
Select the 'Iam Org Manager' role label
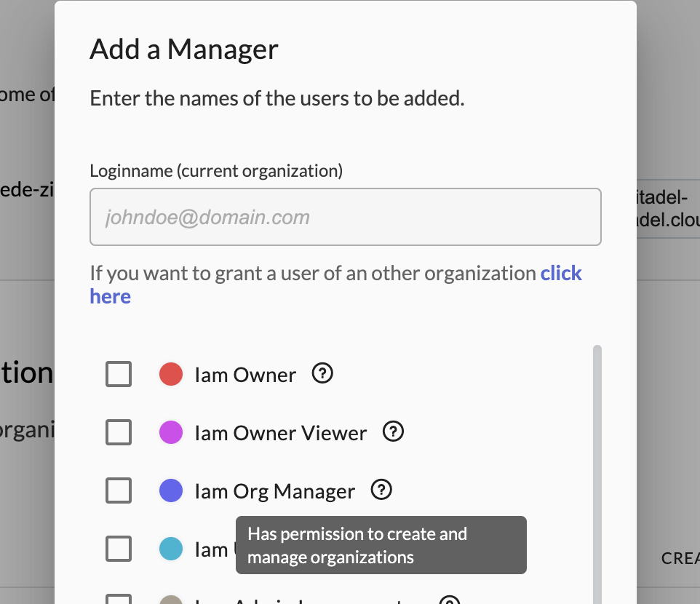point(274,491)
